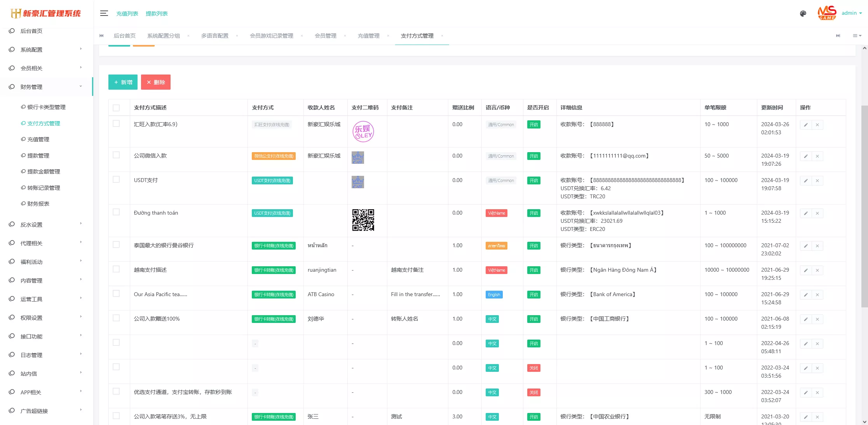The width and height of the screenshot is (868, 425).
Task: Toggle the 关闭 status on 优选支付通道 row
Action: (533, 392)
